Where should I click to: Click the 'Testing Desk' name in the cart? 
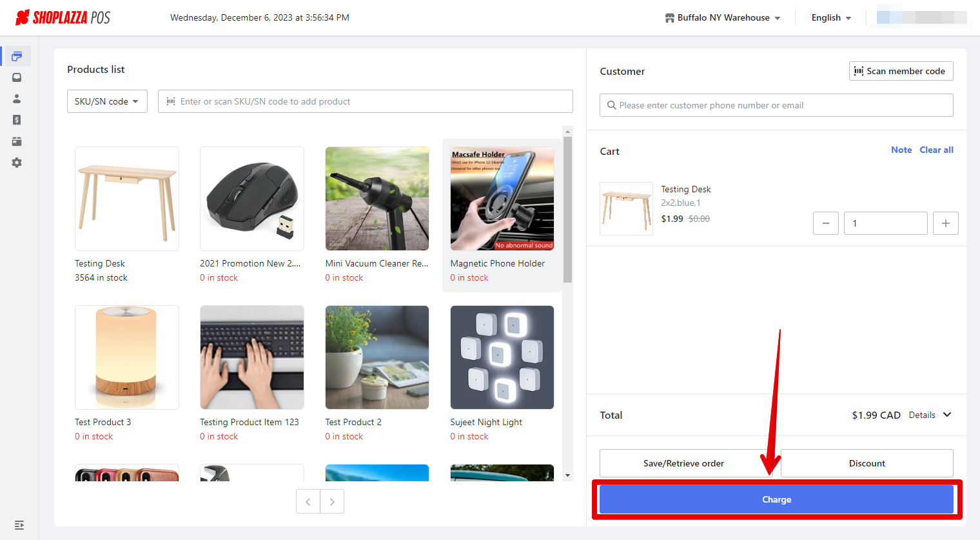686,189
